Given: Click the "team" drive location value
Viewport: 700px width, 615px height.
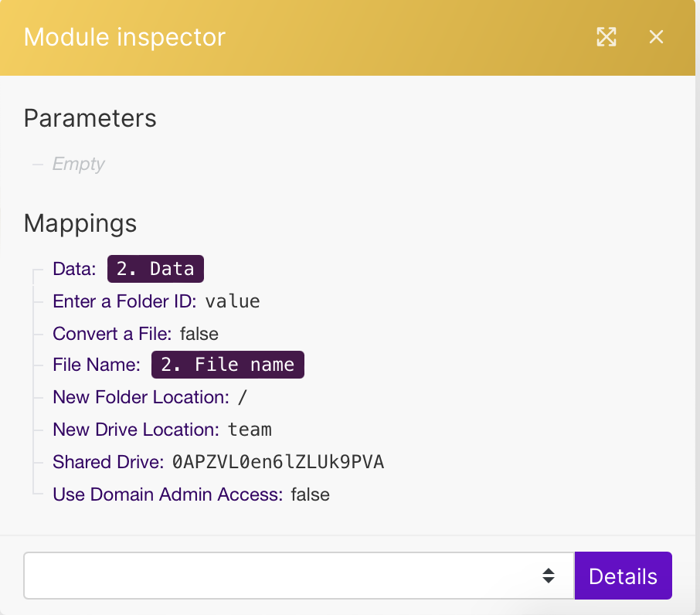Looking at the screenshot, I should pos(250,430).
